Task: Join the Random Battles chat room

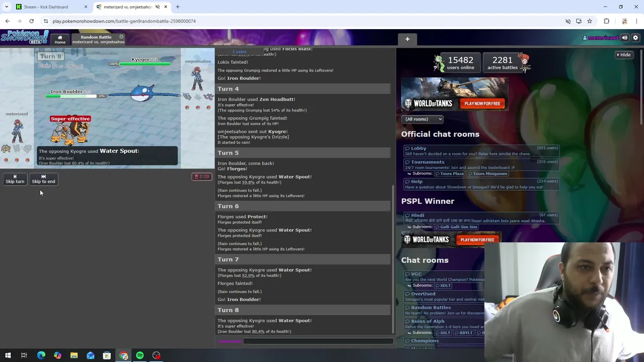Action: point(444,310)
